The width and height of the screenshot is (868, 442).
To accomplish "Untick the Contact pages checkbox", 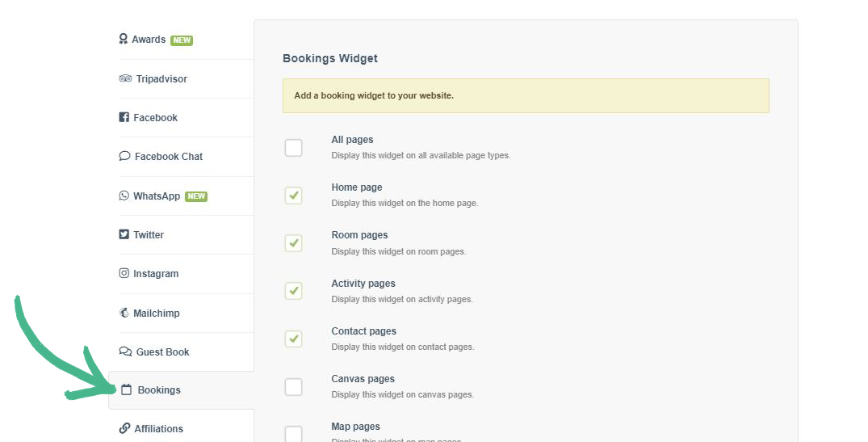I will (293, 339).
